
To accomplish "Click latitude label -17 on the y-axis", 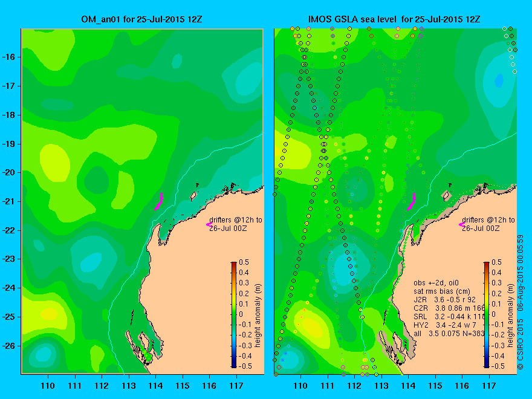I will coord(9,86).
